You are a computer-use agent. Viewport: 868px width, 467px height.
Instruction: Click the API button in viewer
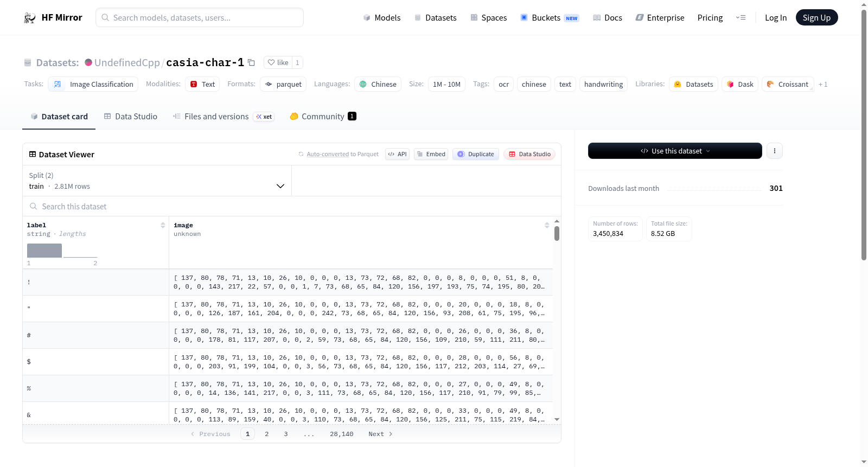(397, 154)
